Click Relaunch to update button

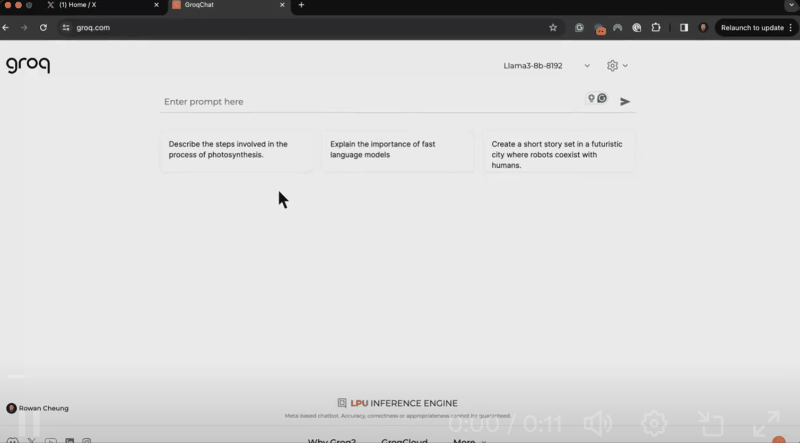coord(752,28)
